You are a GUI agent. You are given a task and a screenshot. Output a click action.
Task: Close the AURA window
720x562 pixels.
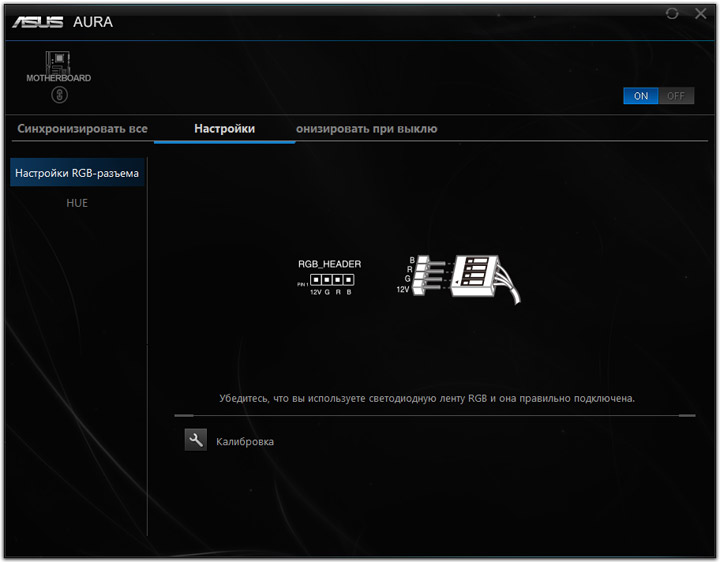click(701, 13)
